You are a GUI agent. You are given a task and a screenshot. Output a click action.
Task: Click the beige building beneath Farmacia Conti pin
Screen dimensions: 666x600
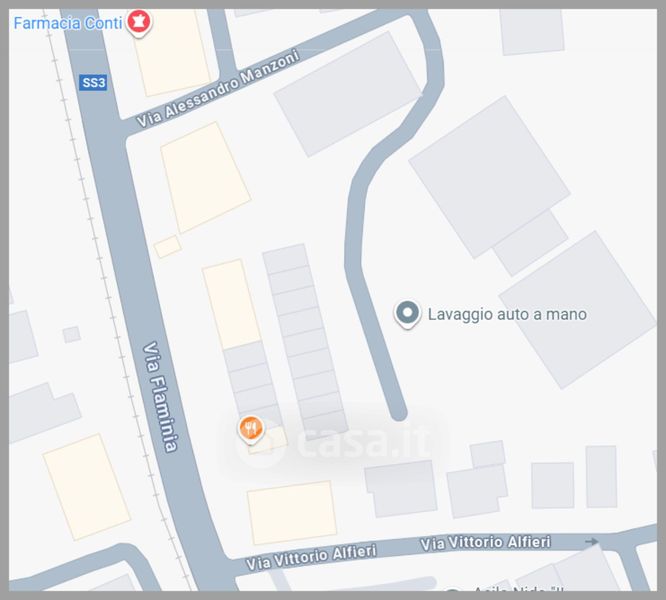pos(172,54)
